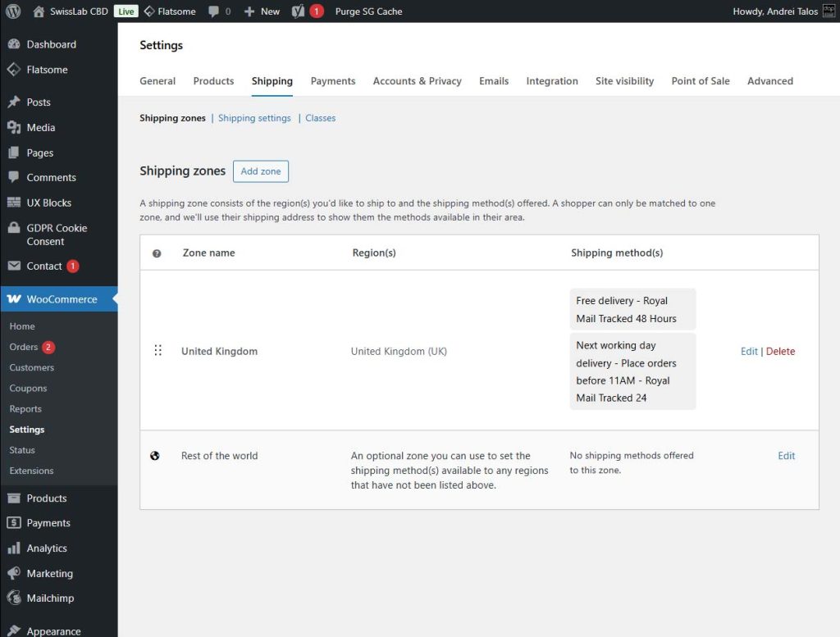Open the Dashboard sidebar icon
Screen dimensions: 840x637
pos(14,44)
